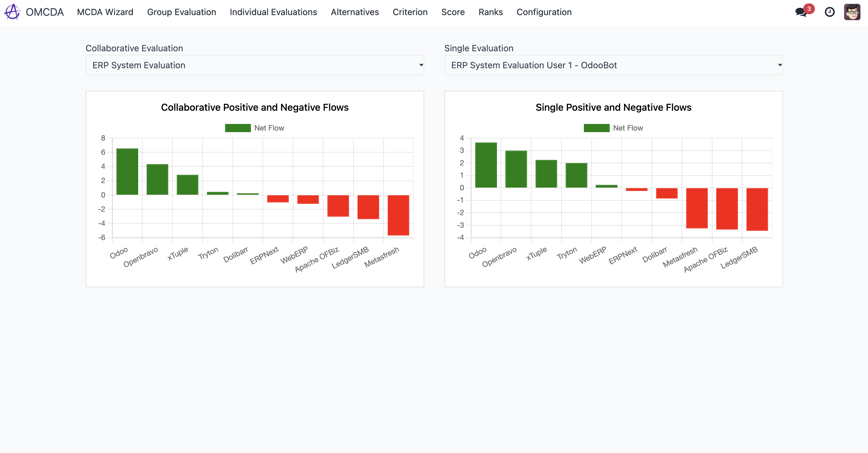
Task: Open the Ranks menu
Action: click(491, 12)
